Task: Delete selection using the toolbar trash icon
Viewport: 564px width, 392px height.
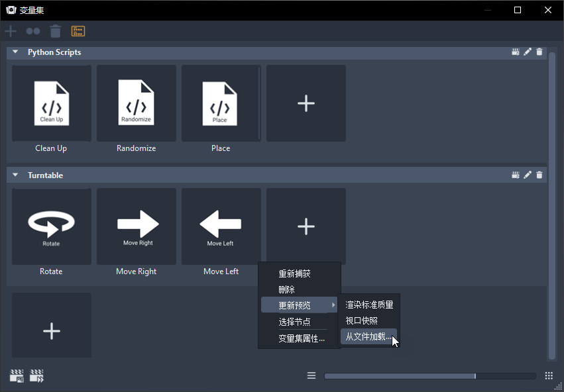Action: (55, 30)
